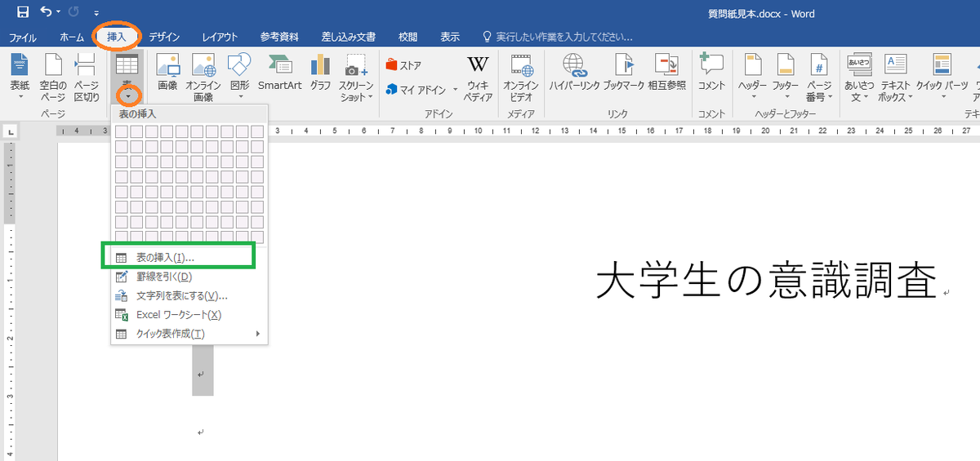Click the 大学生の意識調査 title text
Screen dimensions: 980x461
coord(765,281)
